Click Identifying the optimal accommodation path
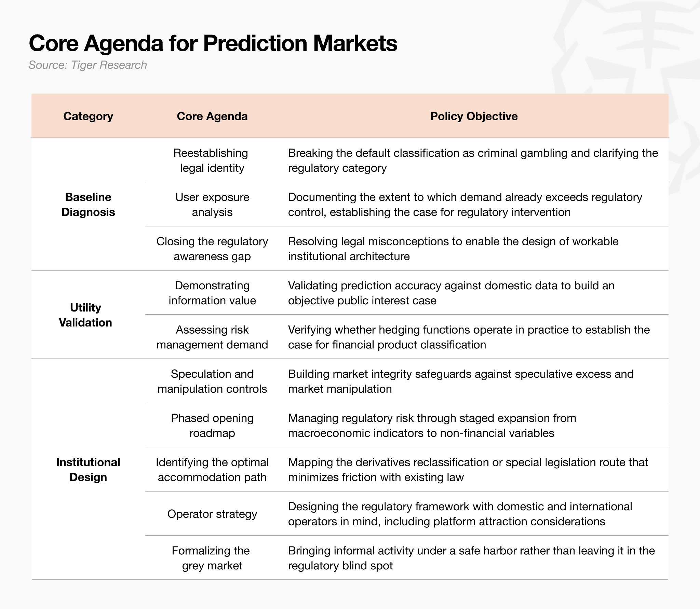Screen dimensions: 700x609 coord(212,469)
